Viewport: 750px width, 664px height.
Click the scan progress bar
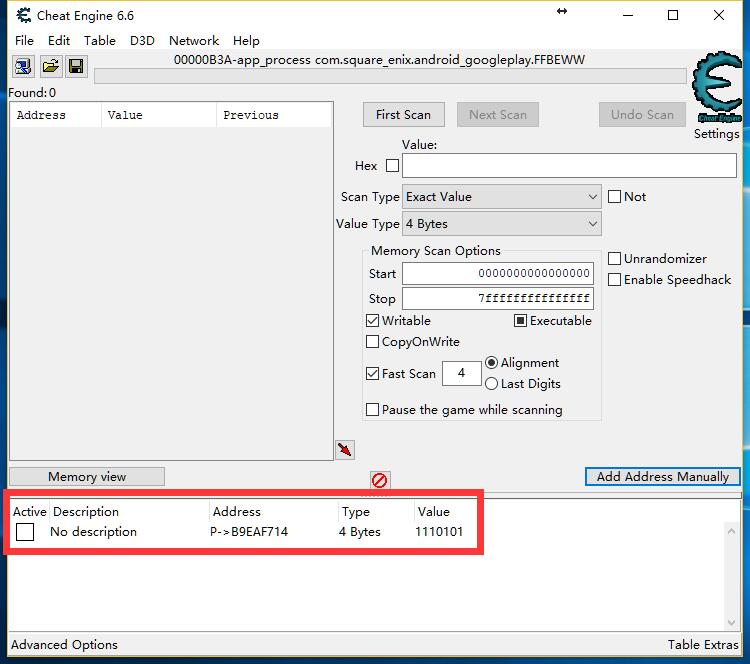(x=390, y=76)
